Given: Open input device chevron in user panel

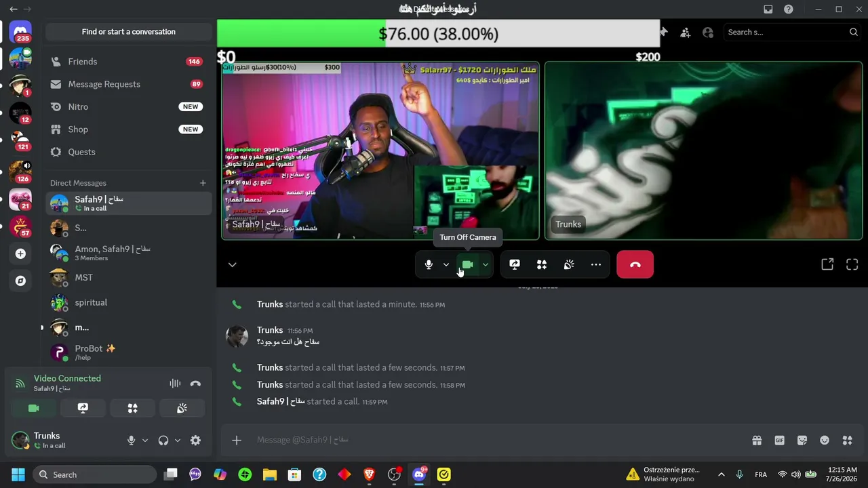Looking at the screenshot, I should pyautogui.click(x=144, y=441).
